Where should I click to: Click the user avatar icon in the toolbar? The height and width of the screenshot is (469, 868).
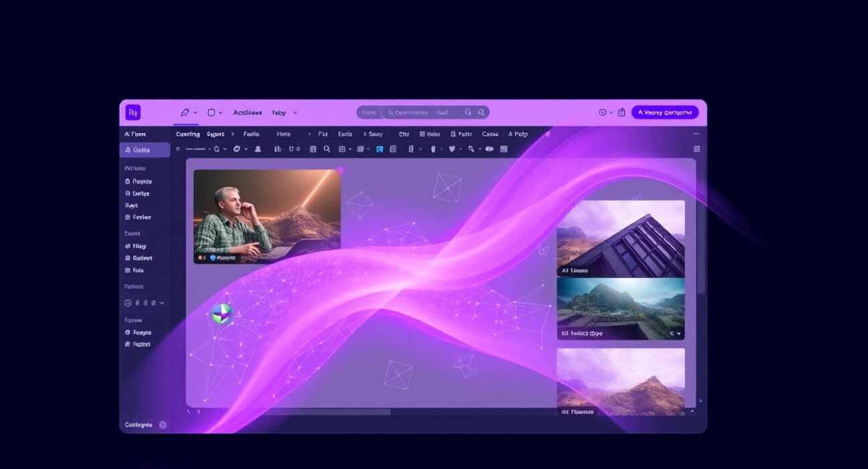[257, 148]
